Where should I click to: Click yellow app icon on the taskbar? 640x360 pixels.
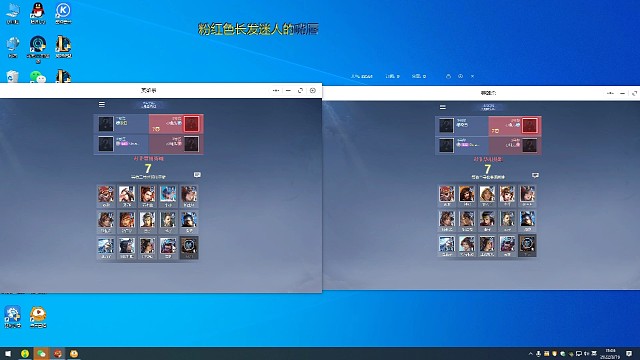(x=74, y=353)
